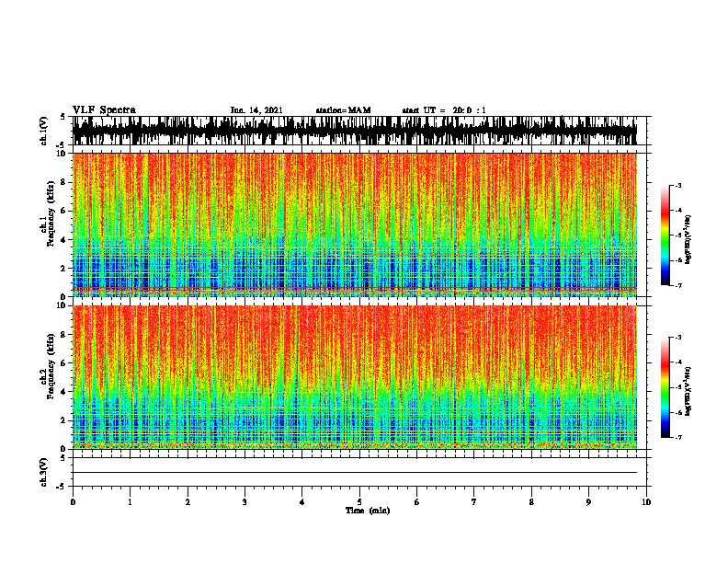The image size is (728, 563).
Task: Click the "ch.3(V)" axis label
Action: click(43, 472)
